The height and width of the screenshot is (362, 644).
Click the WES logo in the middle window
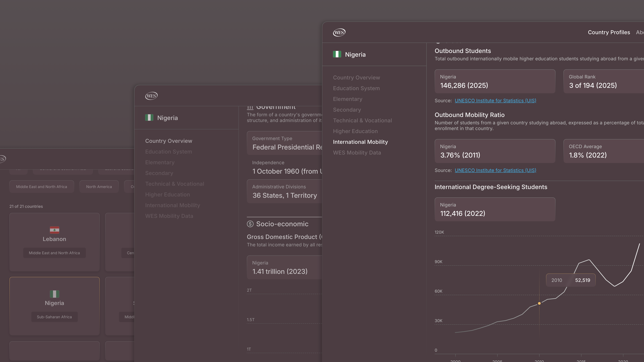(151, 96)
